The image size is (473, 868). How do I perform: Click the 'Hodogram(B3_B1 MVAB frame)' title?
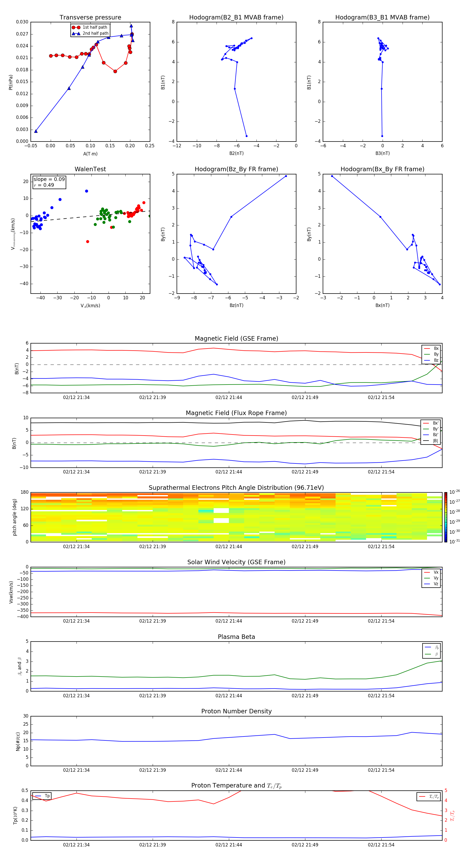pyautogui.click(x=382, y=18)
